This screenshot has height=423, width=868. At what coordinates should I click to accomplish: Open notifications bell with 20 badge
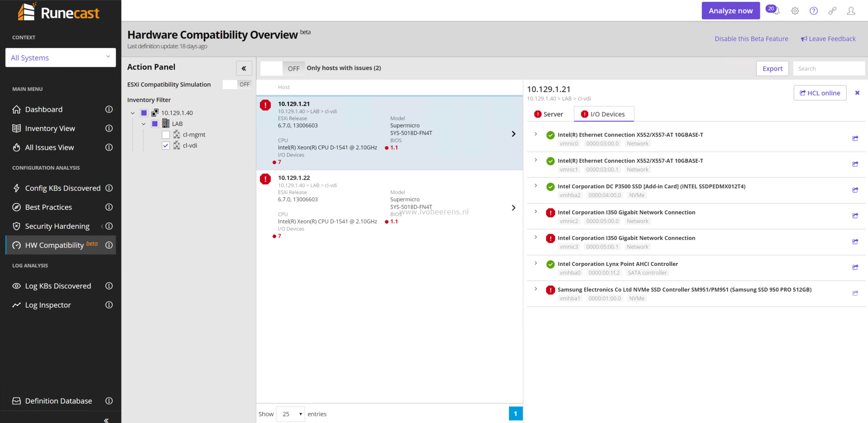[772, 10]
